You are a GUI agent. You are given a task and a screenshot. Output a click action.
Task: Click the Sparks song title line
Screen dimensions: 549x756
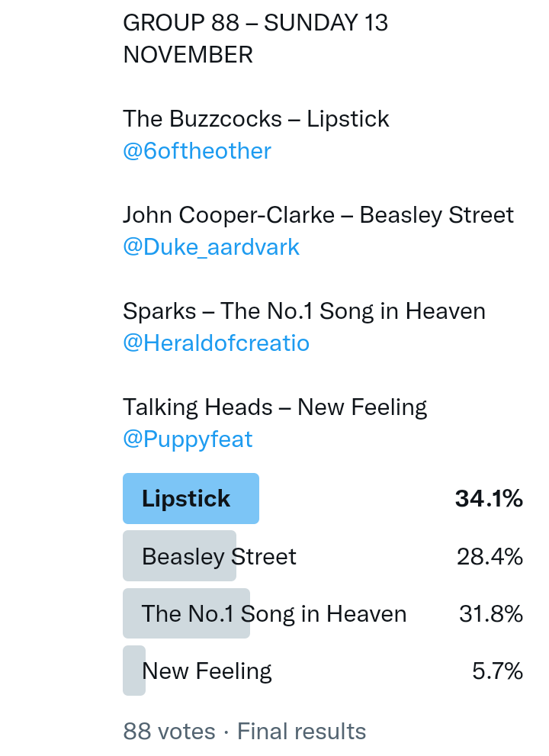pos(303,311)
